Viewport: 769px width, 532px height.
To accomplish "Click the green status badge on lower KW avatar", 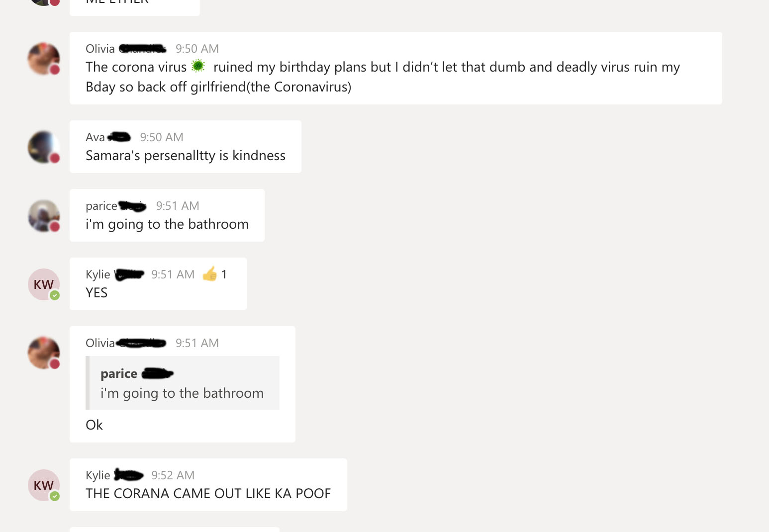I will pyautogui.click(x=55, y=496).
